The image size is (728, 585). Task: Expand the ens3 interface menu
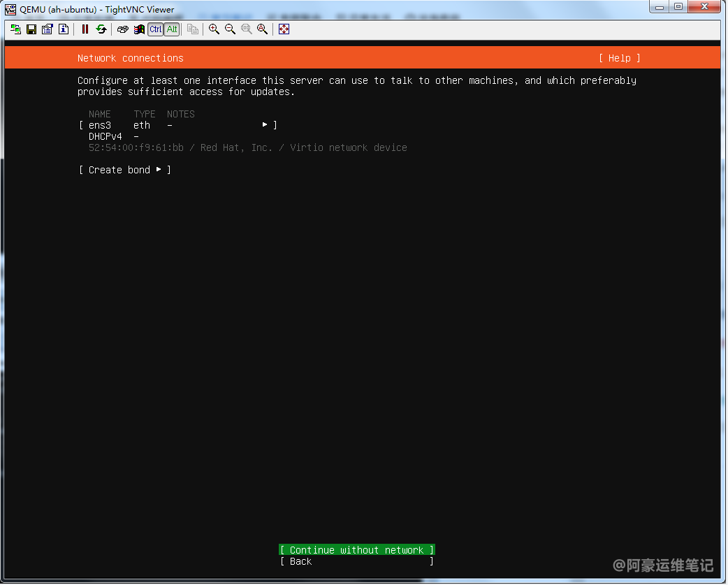point(178,125)
